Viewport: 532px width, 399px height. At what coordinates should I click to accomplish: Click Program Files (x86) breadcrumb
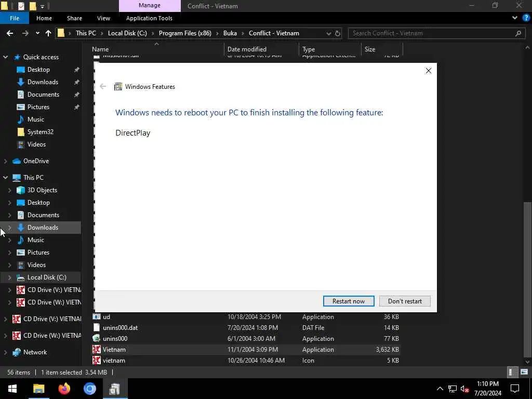coord(185,33)
